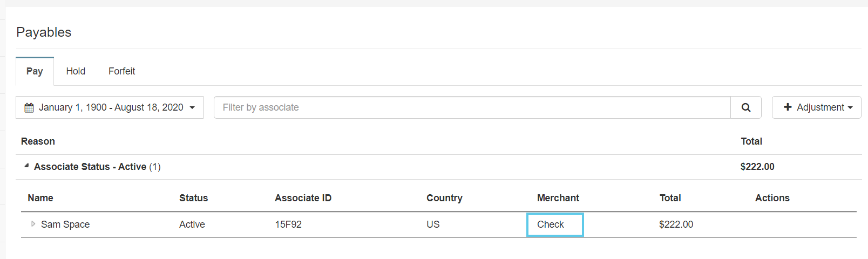
Task: Click the $222.00 total in Sam Space row
Action: click(676, 224)
